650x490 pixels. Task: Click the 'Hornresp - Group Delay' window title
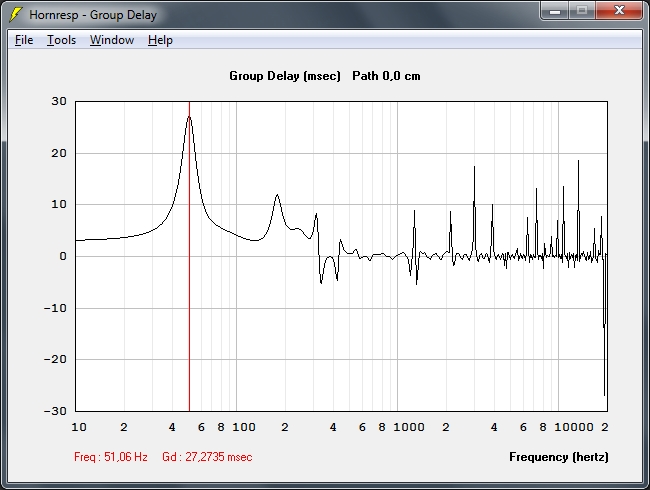tap(93, 15)
